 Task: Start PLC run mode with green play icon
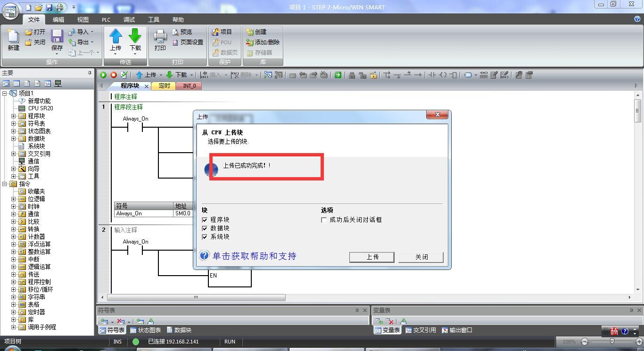pos(103,75)
